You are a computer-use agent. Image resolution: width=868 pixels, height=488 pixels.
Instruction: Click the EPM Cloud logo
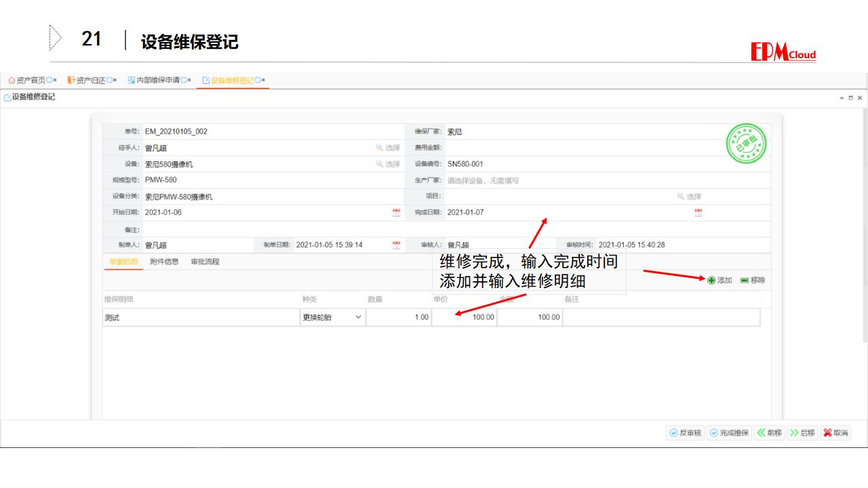point(783,52)
